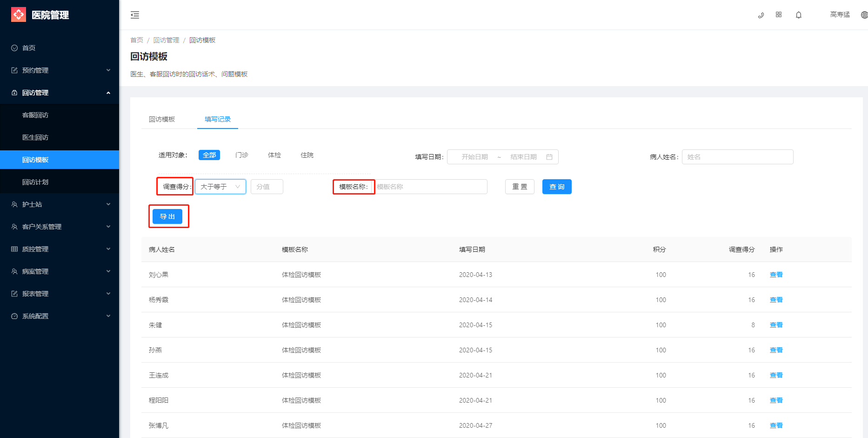This screenshot has width=868, height=438.
Task: Click the 系统配置 dashboard icon
Action: point(14,316)
